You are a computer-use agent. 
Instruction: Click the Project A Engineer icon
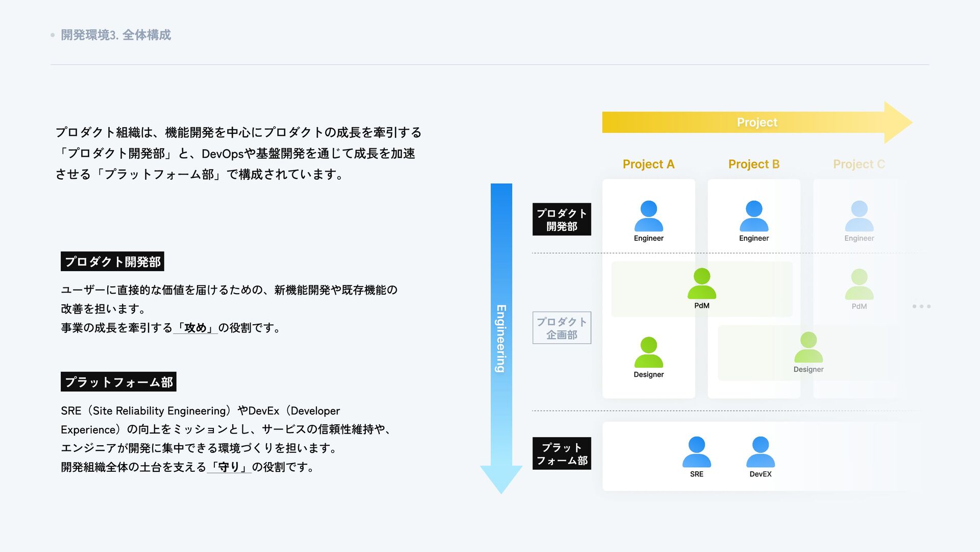tap(648, 217)
